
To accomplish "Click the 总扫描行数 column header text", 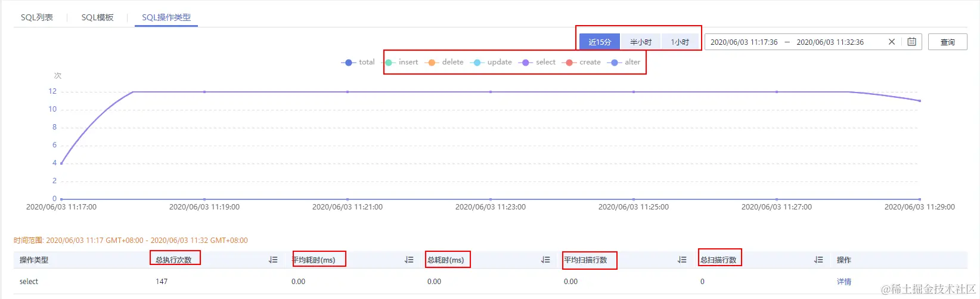I will click(718, 260).
